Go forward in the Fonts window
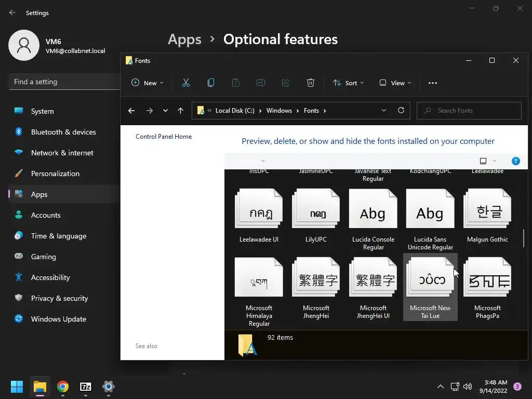The height and width of the screenshot is (399, 532). 149,111
